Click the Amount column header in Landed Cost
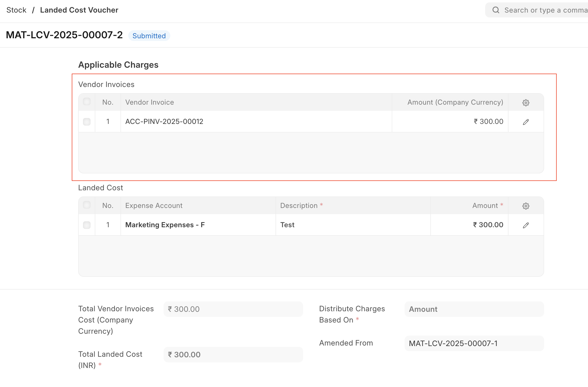 (x=469, y=206)
